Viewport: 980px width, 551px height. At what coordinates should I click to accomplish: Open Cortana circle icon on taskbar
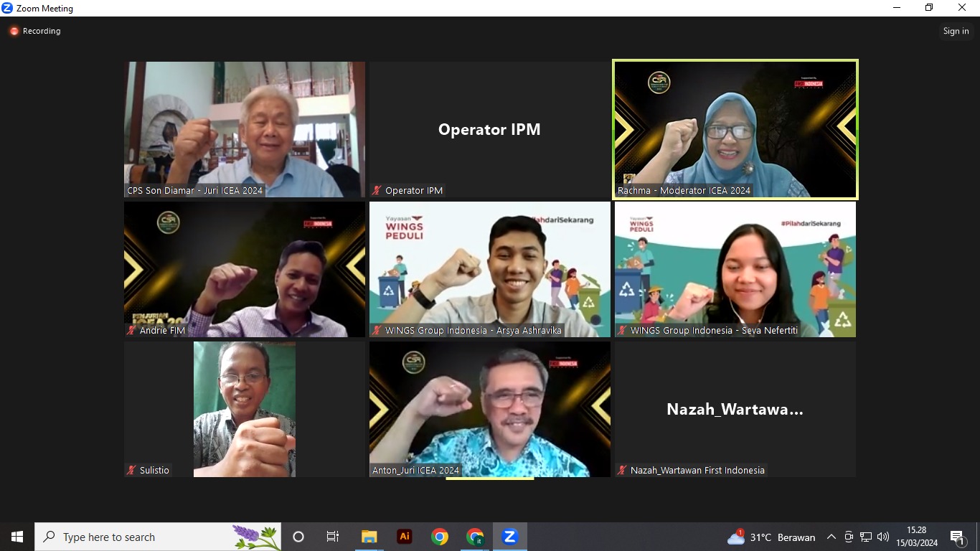tap(298, 537)
